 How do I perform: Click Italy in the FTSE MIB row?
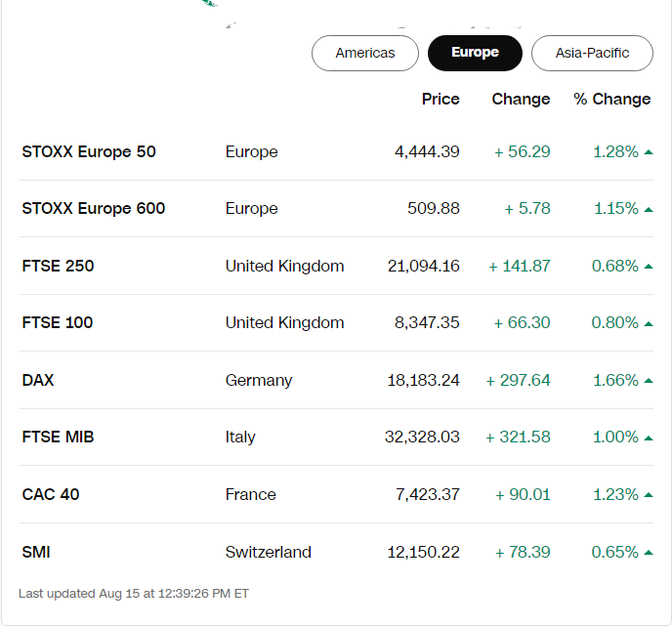(x=240, y=437)
